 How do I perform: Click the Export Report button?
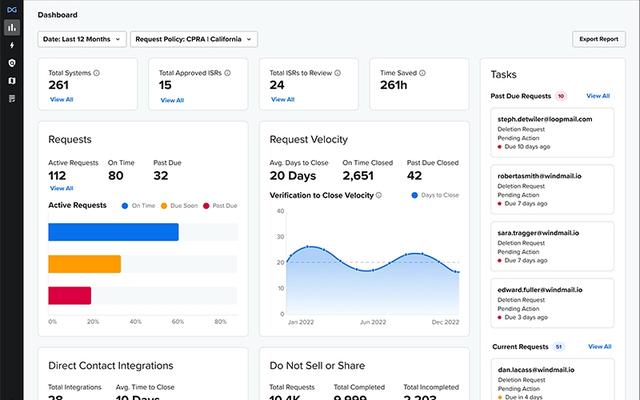598,39
